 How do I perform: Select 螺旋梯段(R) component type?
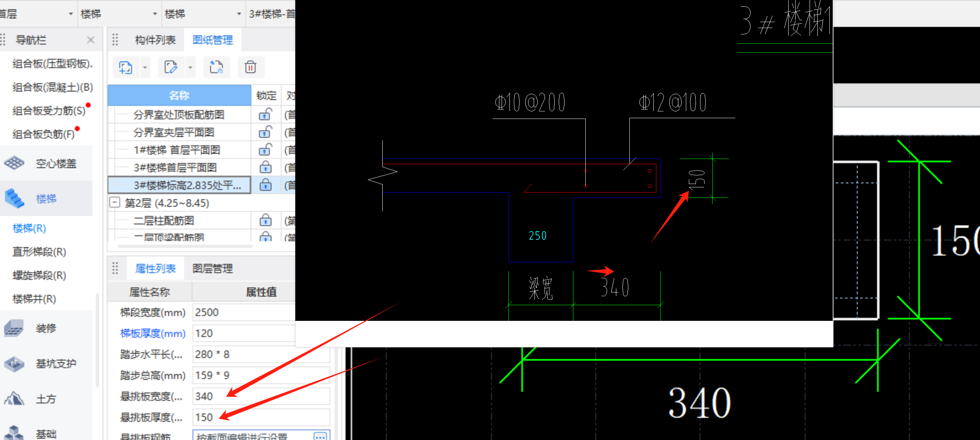point(39,275)
